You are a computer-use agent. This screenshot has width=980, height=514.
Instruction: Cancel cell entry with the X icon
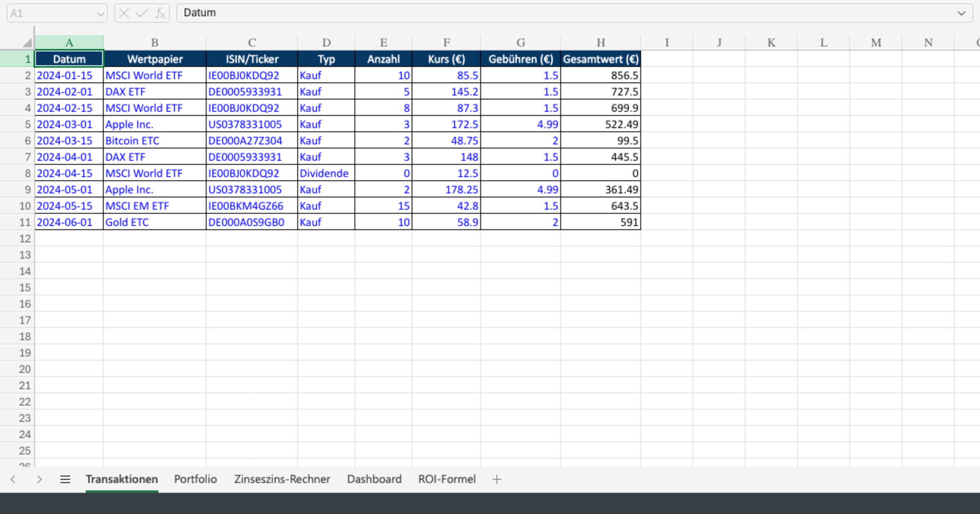[123, 13]
